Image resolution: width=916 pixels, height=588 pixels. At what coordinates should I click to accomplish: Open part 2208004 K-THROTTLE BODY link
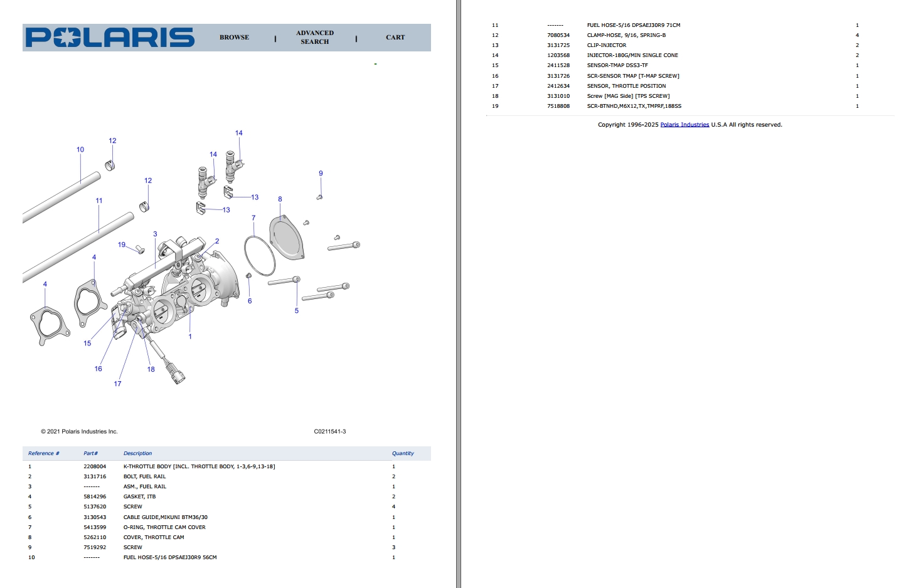(93, 466)
